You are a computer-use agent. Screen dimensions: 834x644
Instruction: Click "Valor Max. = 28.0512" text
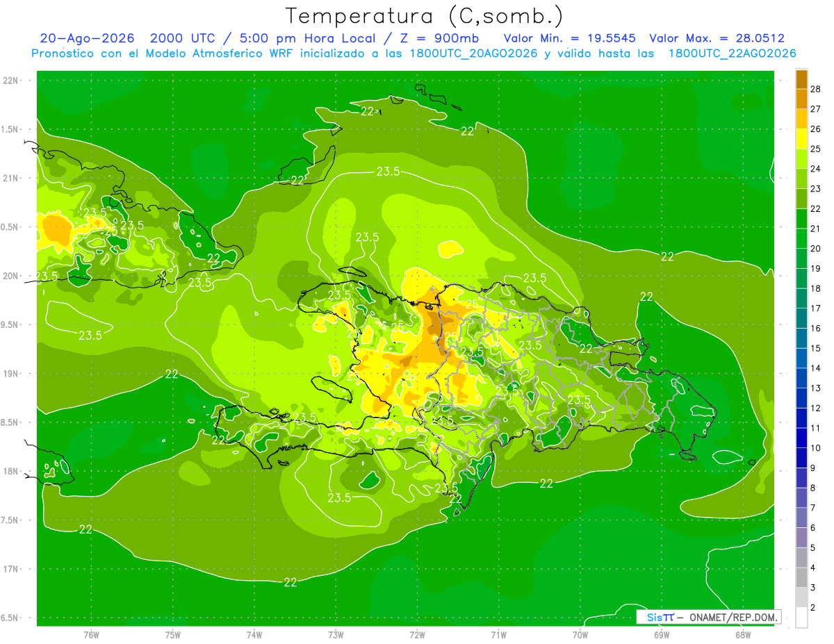point(717,38)
